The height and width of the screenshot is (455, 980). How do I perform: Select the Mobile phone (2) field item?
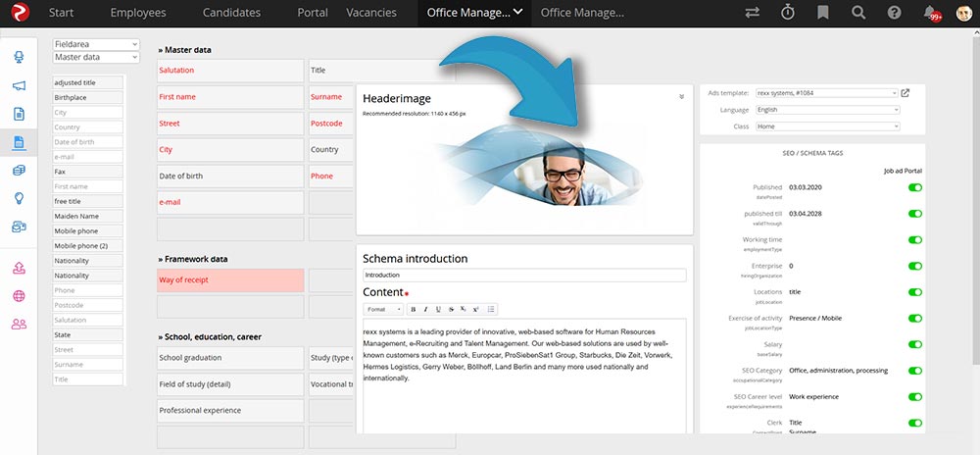coord(87,245)
